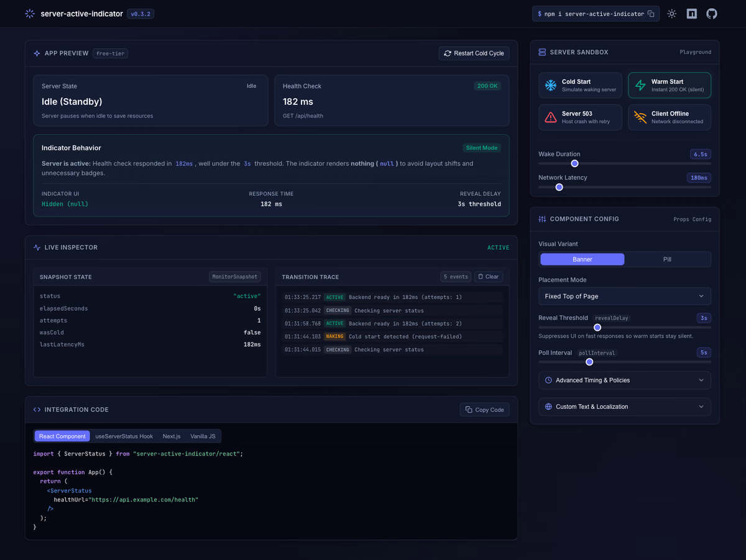The image size is (746, 560).
Task: Select the Banner visual variant
Action: click(x=583, y=259)
